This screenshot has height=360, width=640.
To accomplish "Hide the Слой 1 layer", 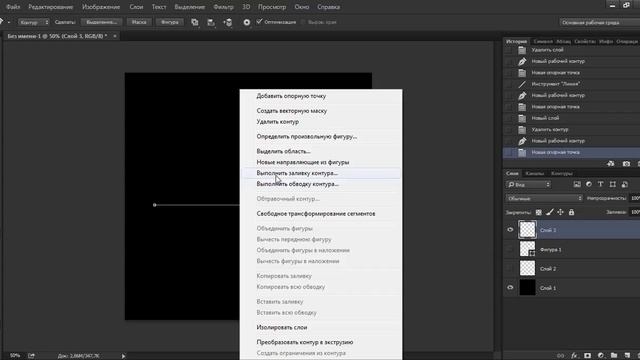I will 510,288.
